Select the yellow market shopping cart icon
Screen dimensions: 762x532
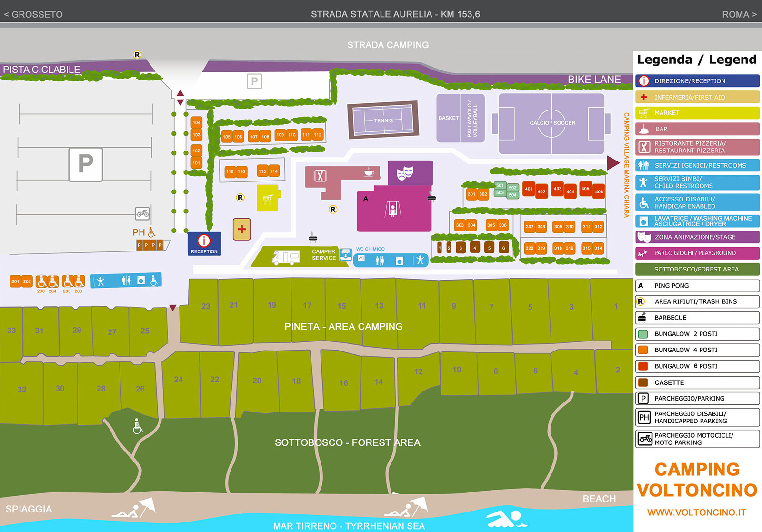[268, 198]
